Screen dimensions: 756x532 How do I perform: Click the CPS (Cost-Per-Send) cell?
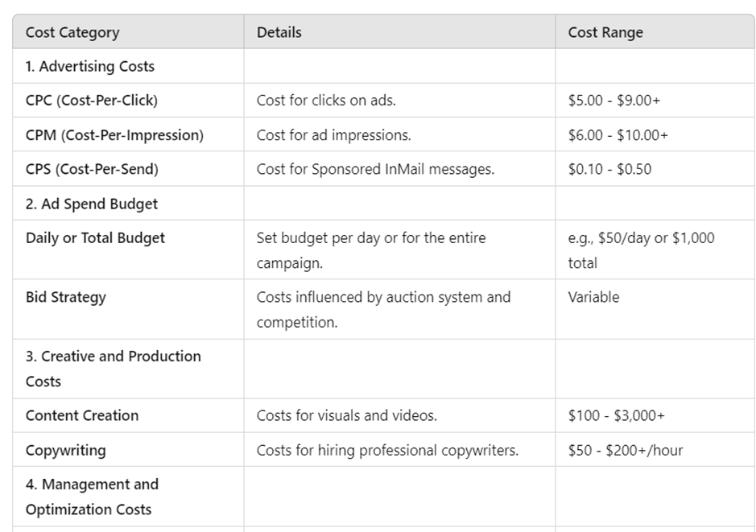[x=92, y=169]
